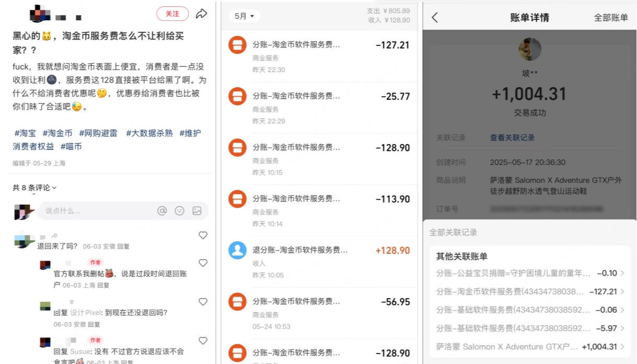The height and width of the screenshot is (364, 637).
Task: Tap the shop icon of the −113.90 bill
Action: [x=237, y=199]
